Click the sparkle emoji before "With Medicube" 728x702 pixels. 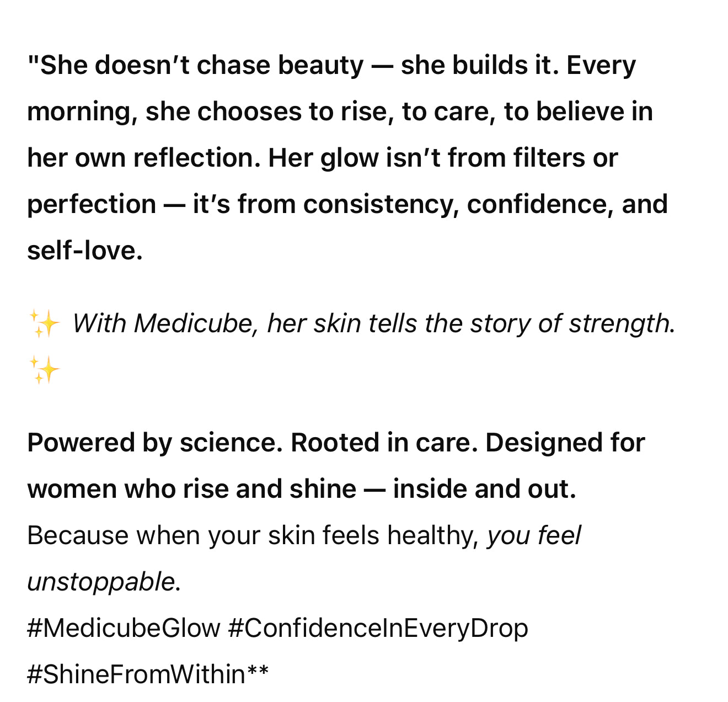click(x=44, y=323)
